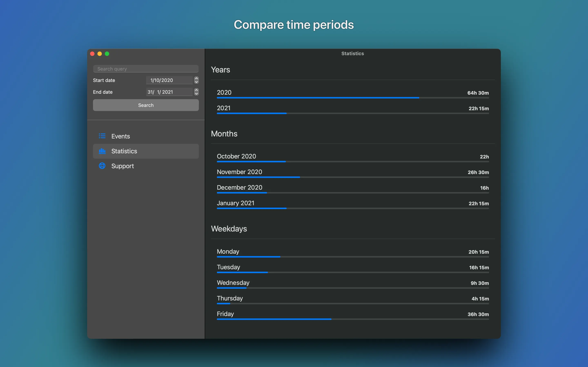588x367 pixels.
Task: Click the red close window button
Action: [92, 54]
